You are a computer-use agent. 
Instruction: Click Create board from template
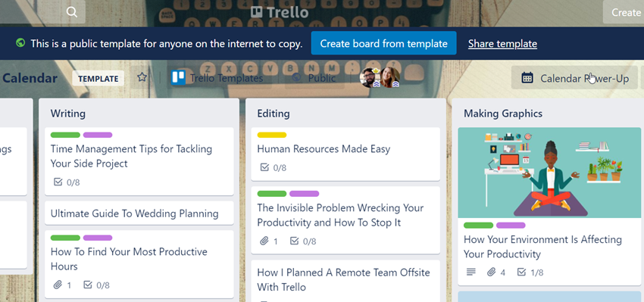pos(383,43)
